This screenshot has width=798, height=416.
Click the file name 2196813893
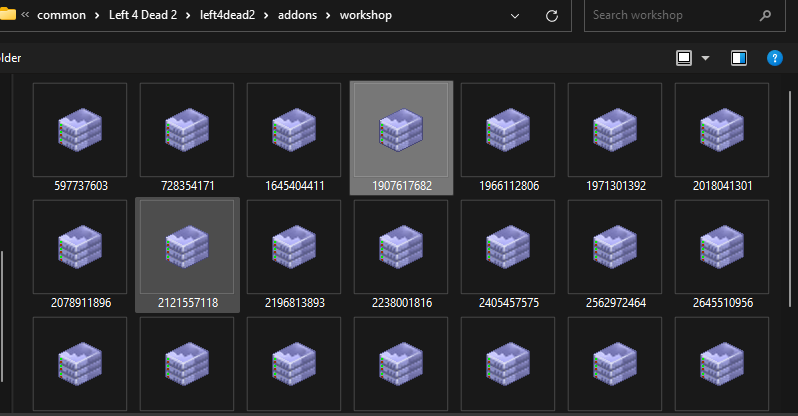[x=295, y=303]
